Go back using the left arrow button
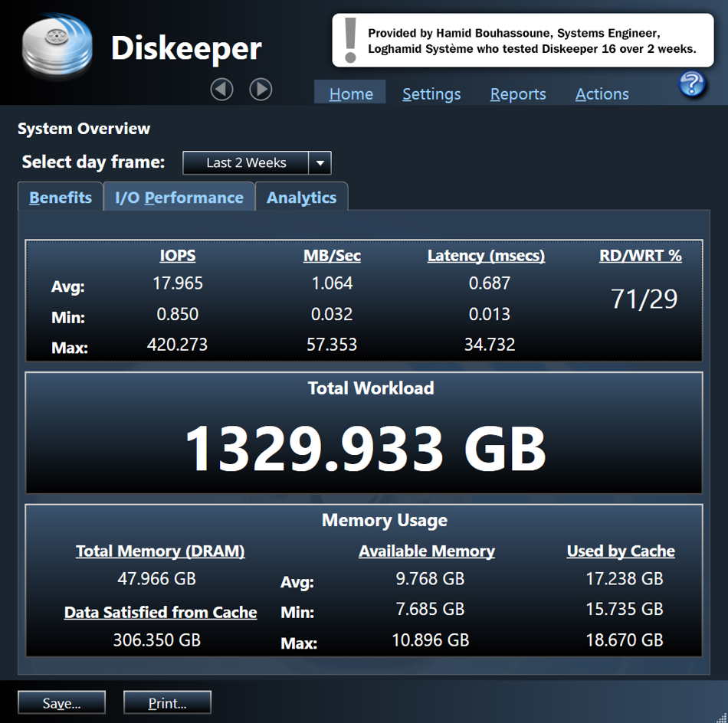This screenshot has width=728, height=723. pyautogui.click(x=221, y=90)
